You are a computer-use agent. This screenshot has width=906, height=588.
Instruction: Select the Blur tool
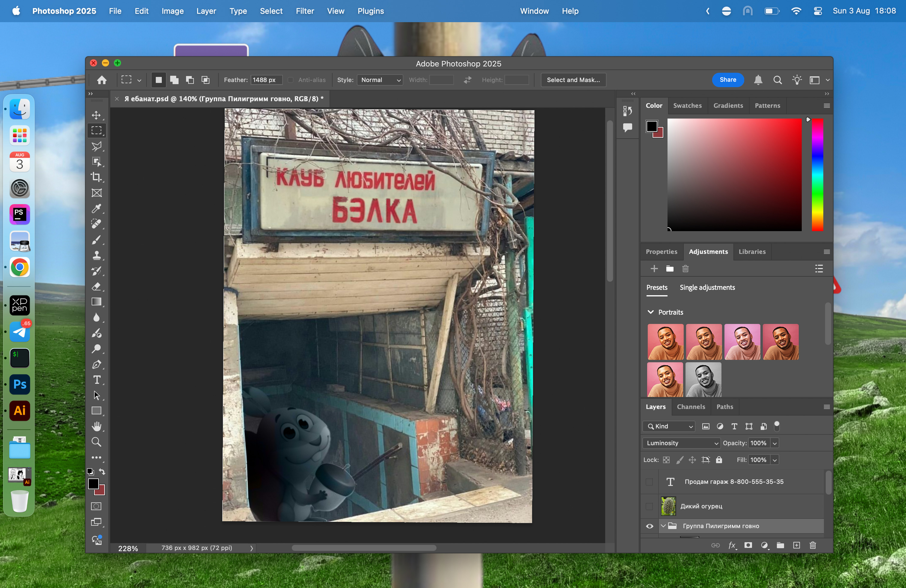click(96, 318)
